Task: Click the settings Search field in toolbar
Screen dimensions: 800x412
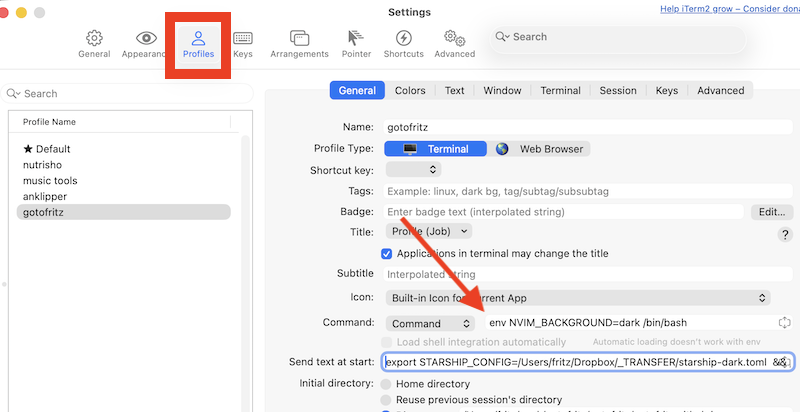Action: coord(618,40)
